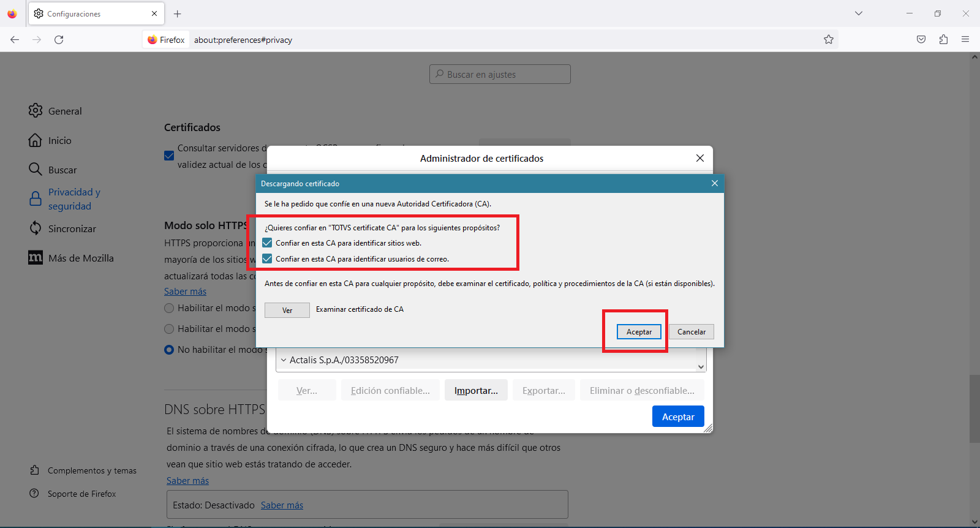
Task: Click the Edición confiable... button
Action: (390, 390)
